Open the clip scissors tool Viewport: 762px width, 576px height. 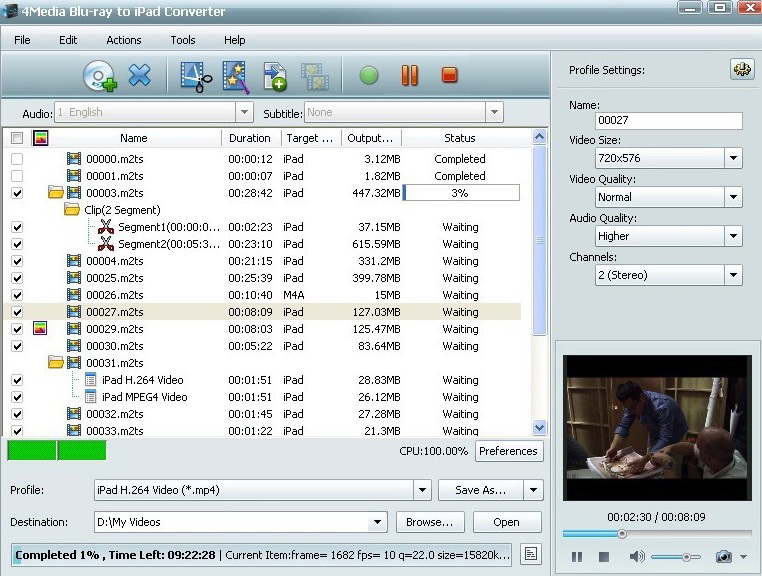(195, 76)
